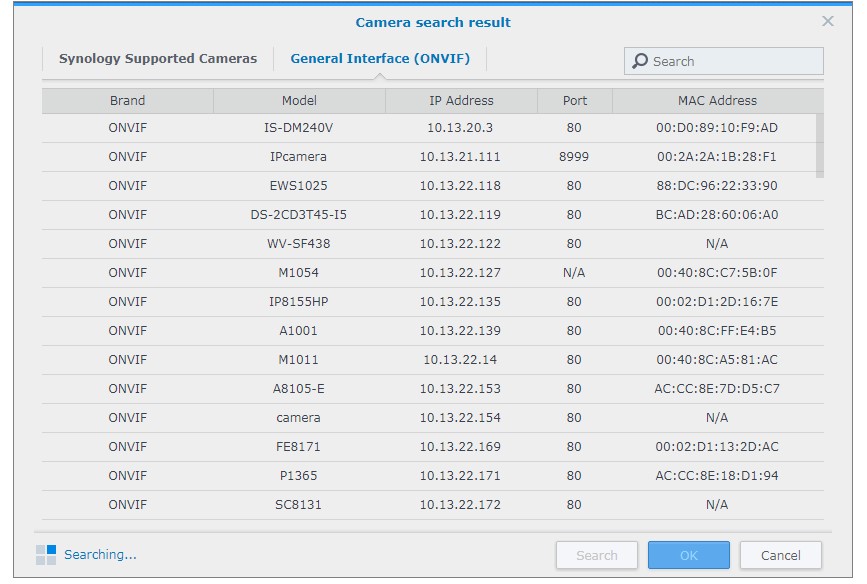Sort by the Brand column header
This screenshot has width=867, height=584.
[x=127, y=100]
